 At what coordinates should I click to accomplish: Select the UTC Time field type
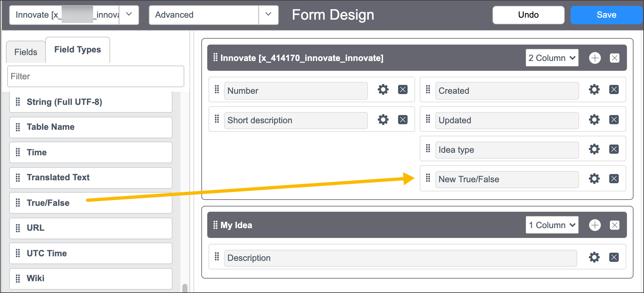91,253
